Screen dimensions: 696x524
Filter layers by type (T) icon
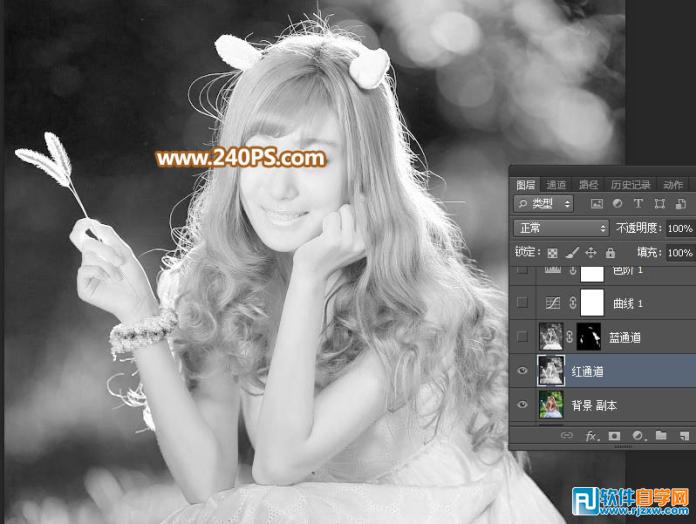[x=638, y=204]
